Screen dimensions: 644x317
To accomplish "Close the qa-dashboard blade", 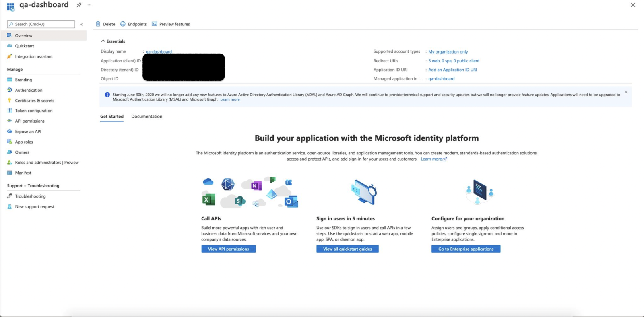I will point(633,5).
